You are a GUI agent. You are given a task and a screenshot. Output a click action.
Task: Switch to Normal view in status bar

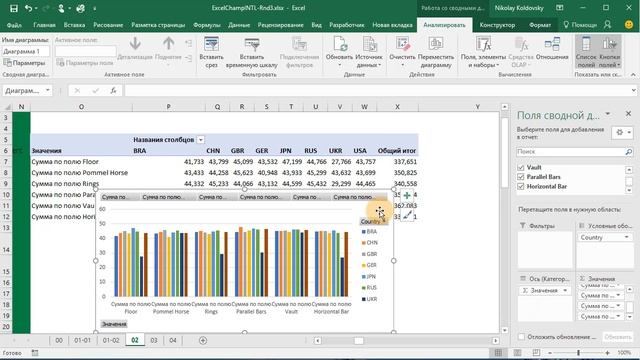[x=498, y=353]
